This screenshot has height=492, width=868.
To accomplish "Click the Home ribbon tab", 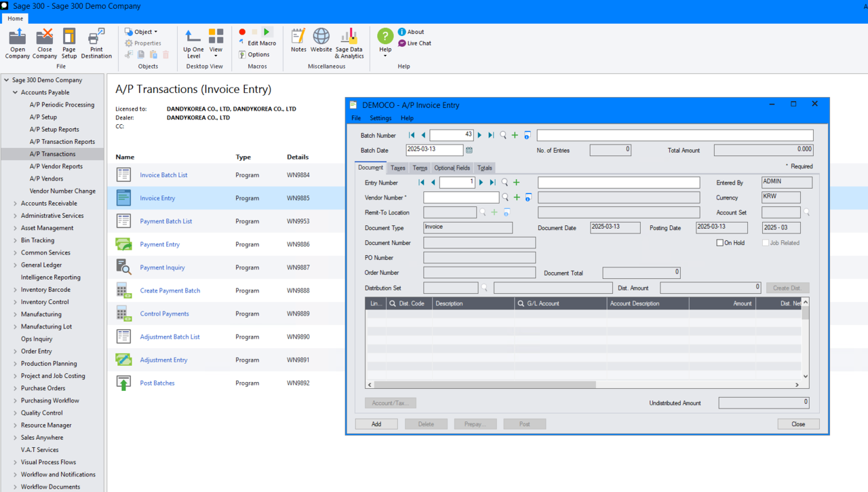I will pos(15,18).
